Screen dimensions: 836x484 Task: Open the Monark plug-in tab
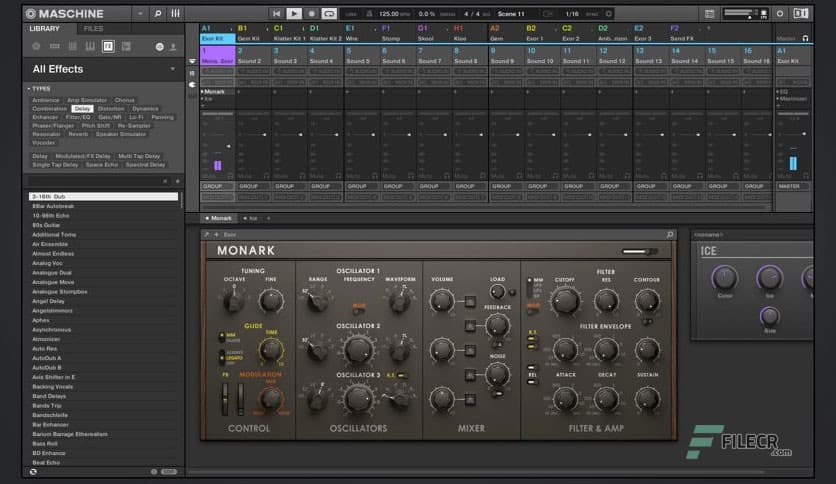click(219, 219)
